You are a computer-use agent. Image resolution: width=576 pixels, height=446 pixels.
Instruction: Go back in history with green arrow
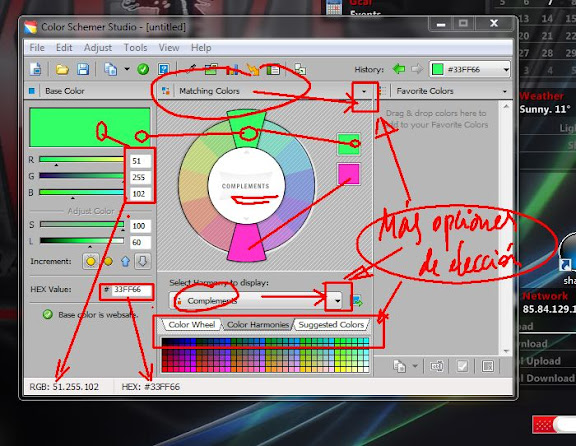pos(399,69)
